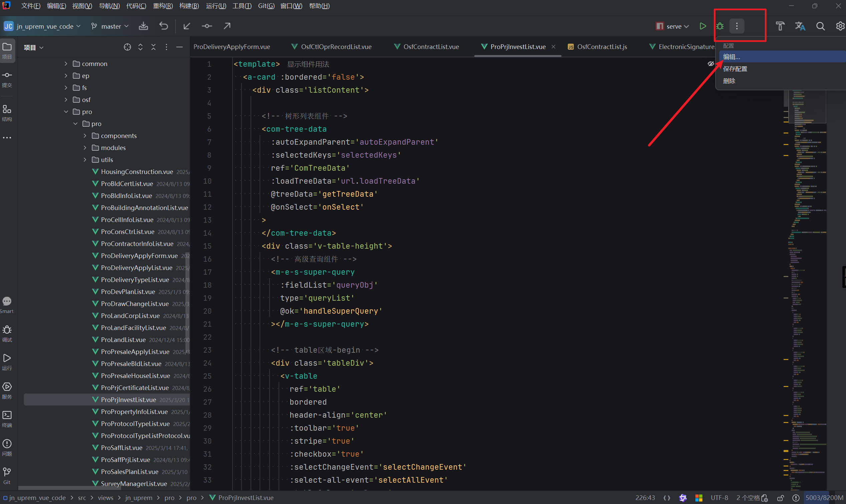Select opened file locator target icon

127,47
